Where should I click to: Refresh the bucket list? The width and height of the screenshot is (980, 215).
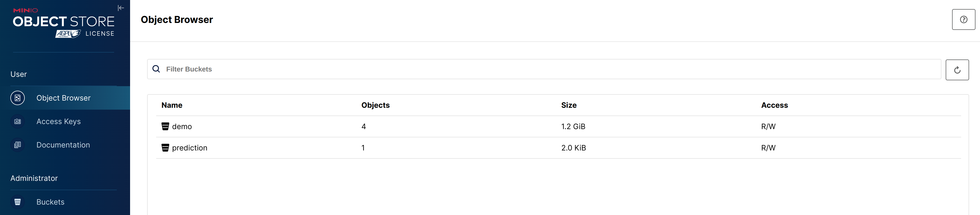(x=957, y=70)
